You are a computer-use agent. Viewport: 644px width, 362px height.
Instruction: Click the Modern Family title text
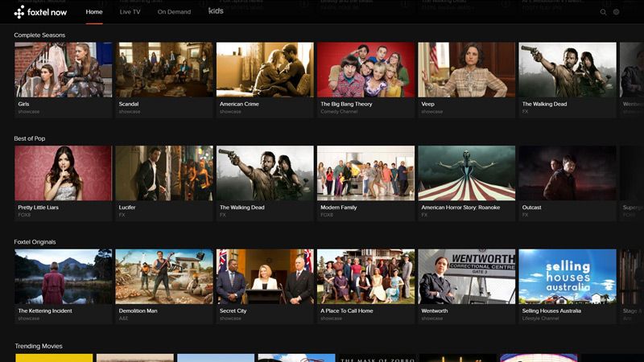pos(338,208)
